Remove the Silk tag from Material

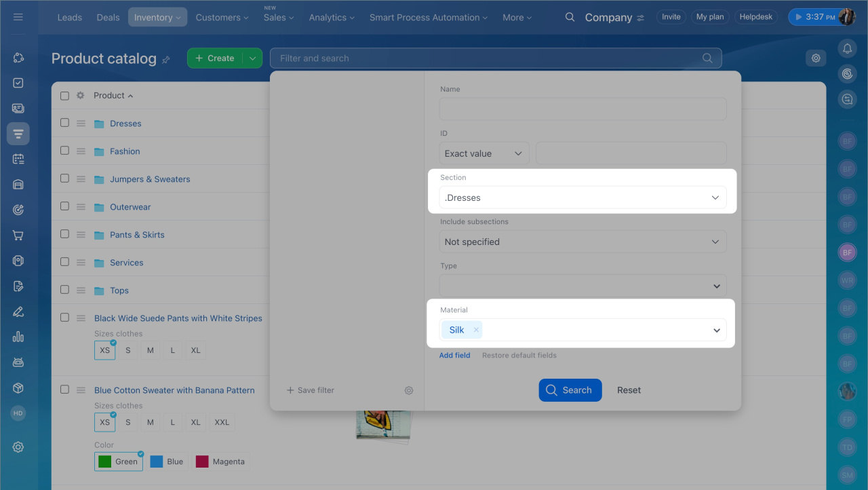(x=476, y=330)
